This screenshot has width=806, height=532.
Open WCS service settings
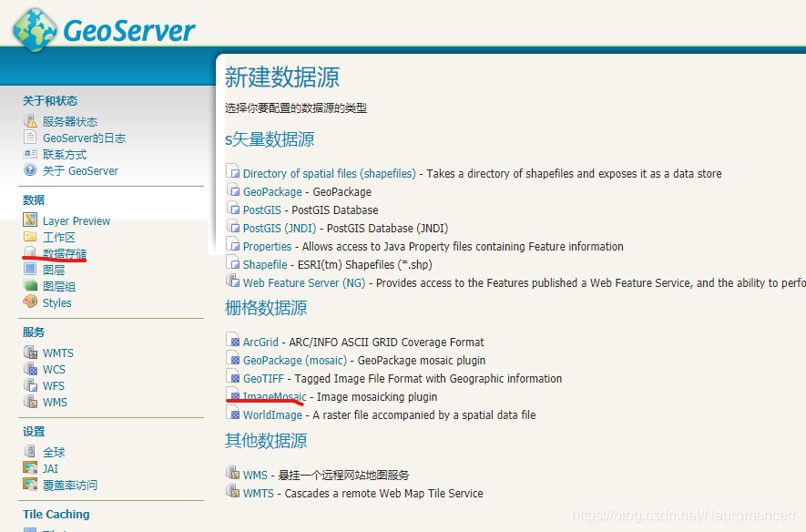(x=54, y=370)
